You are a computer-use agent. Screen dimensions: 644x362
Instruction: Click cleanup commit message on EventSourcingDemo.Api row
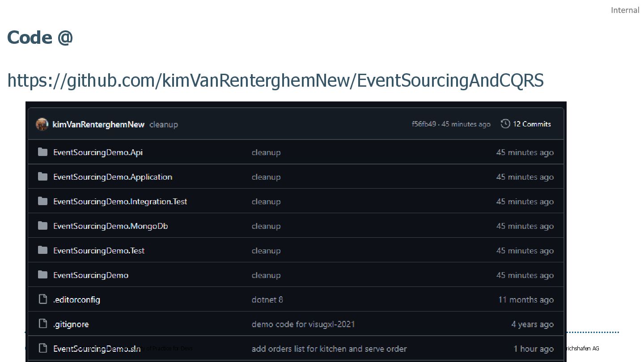266,152
